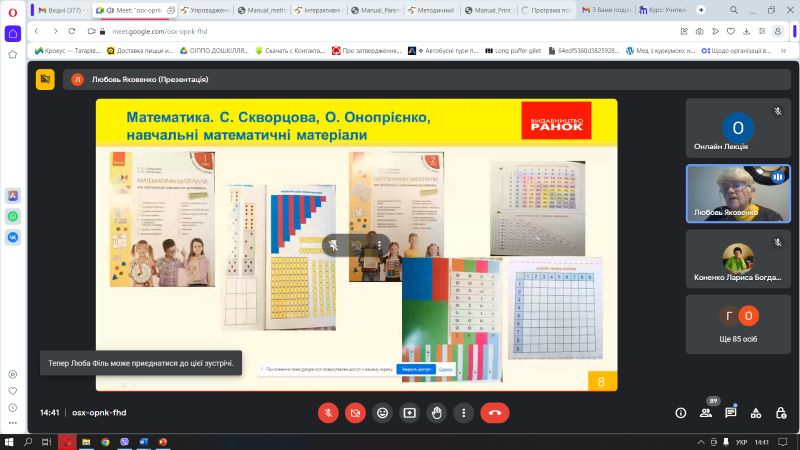Open sidebar player icon
Viewport: 800px width, 450px height.
tap(13, 374)
